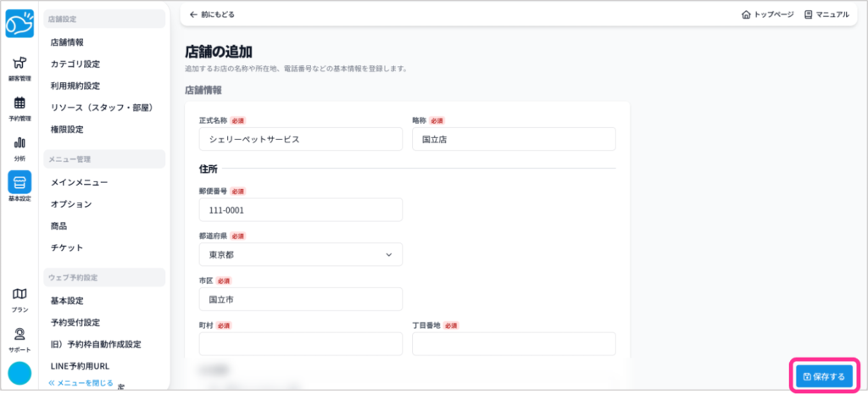
Task: Open 店舗情報 menu item
Action: [67, 42]
